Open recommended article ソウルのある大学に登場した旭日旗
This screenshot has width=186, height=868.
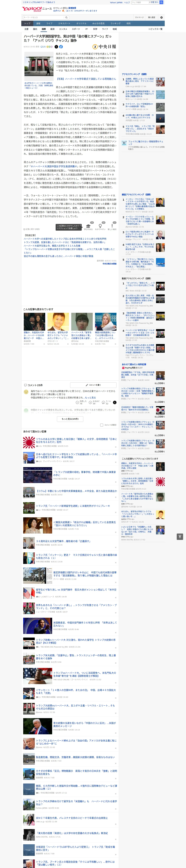coord(76,440)
